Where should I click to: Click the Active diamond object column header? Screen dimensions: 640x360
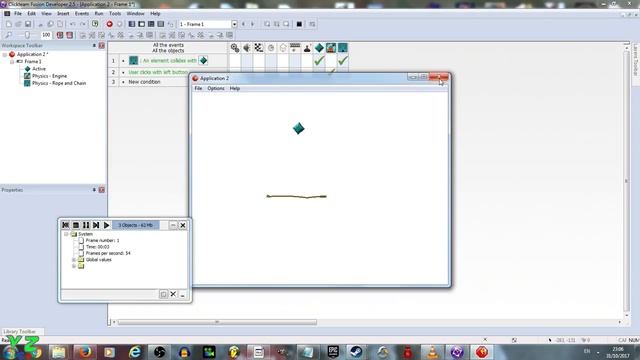pos(319,48)
